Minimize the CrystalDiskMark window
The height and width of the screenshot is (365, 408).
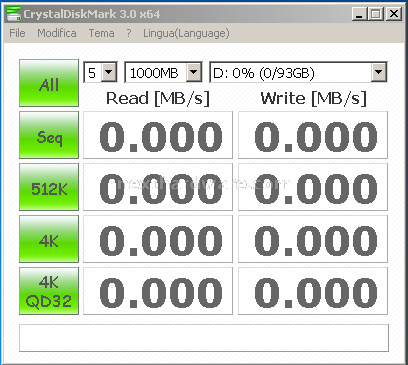(x=359, y=14)
